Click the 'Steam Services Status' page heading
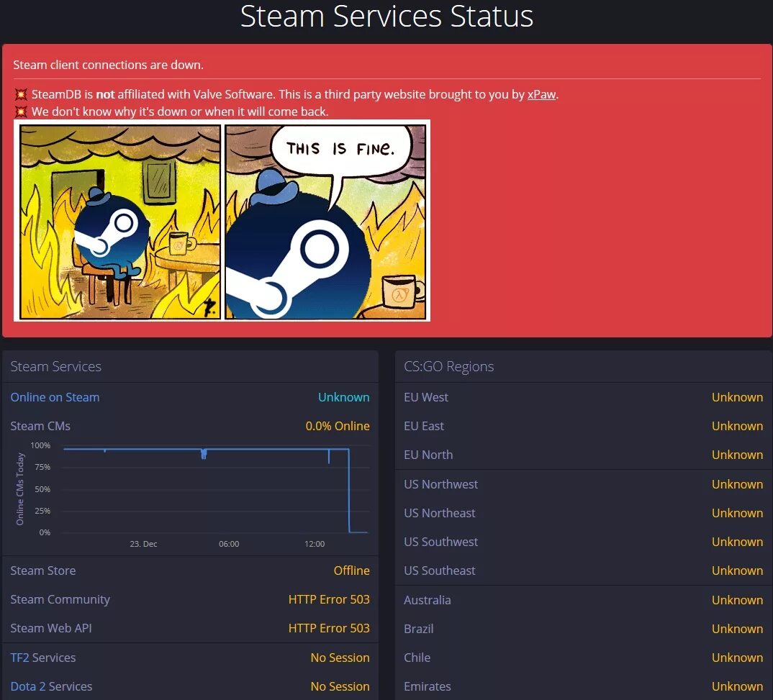 (x=386, y=16)
